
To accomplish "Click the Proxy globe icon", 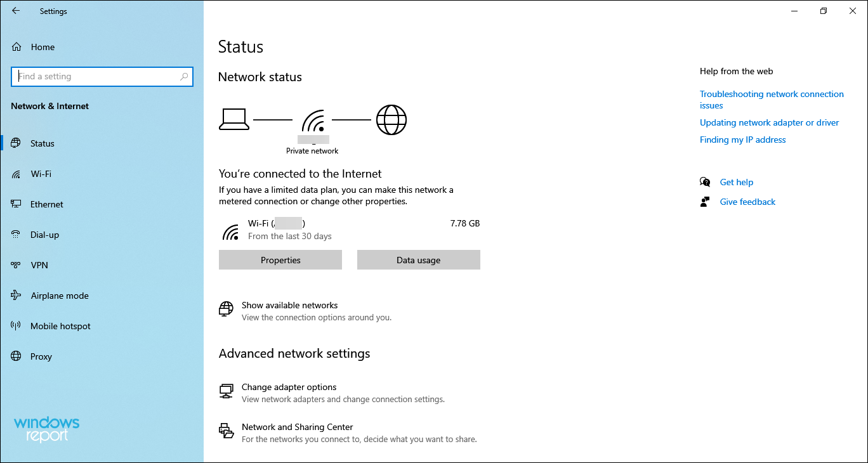I will (x=16, y=356).
